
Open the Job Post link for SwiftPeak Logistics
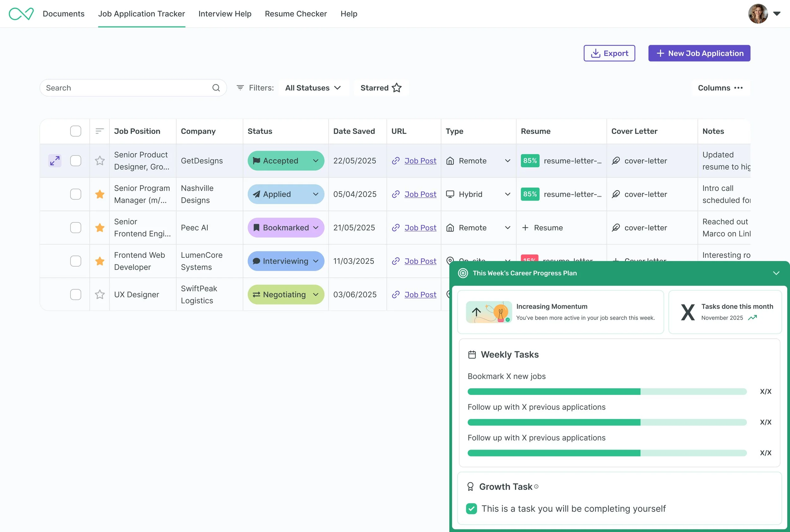click(420, 294)
